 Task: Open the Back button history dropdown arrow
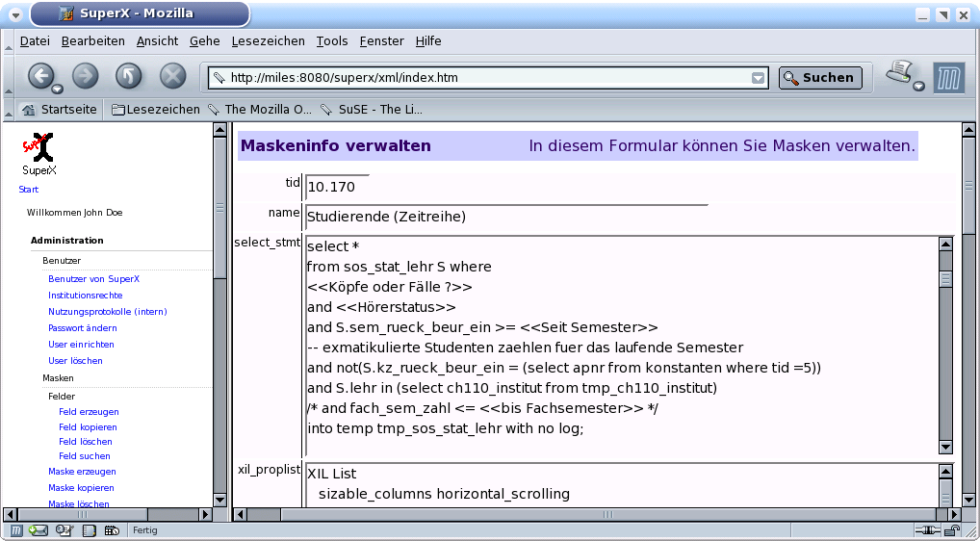coord(58,89)
